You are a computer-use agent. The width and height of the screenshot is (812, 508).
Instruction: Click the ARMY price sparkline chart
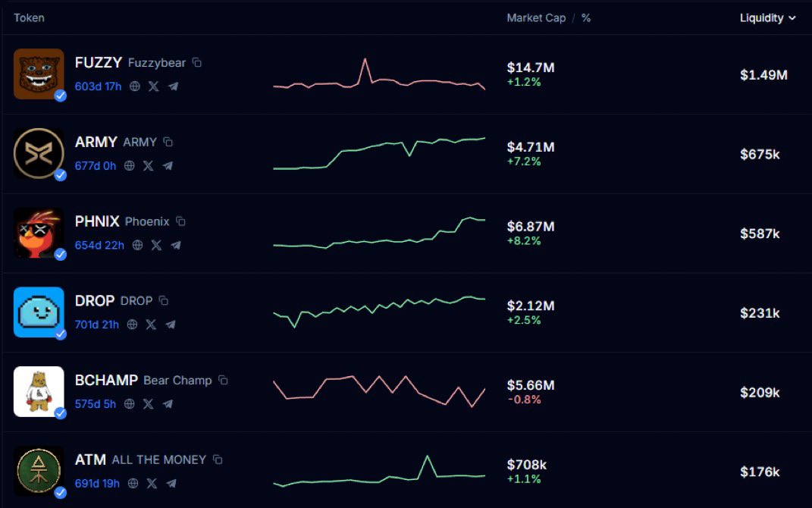(379, 153)
